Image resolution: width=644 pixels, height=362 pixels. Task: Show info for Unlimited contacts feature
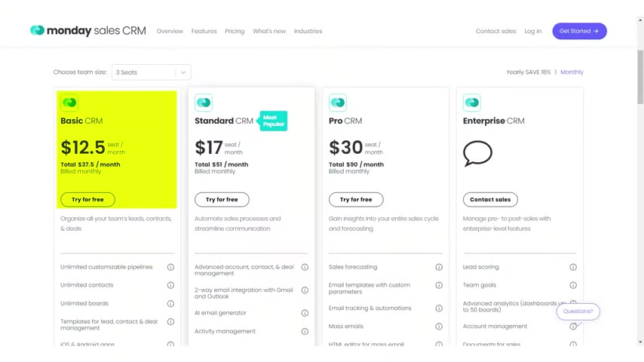coord(171,285)
